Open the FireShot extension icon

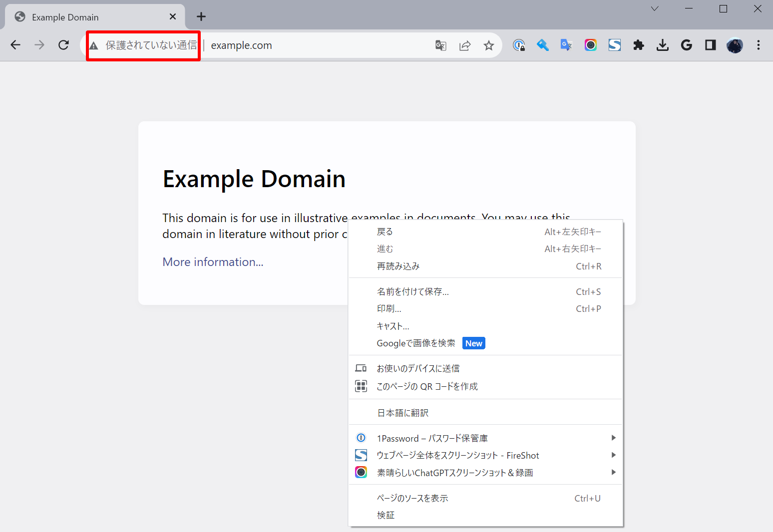click(x=614, y=45)
